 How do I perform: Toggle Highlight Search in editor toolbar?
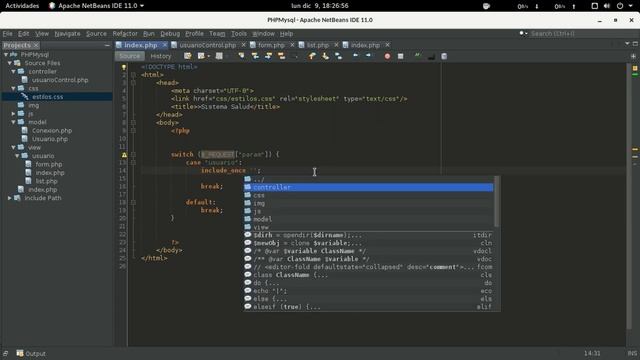point(282,56)
